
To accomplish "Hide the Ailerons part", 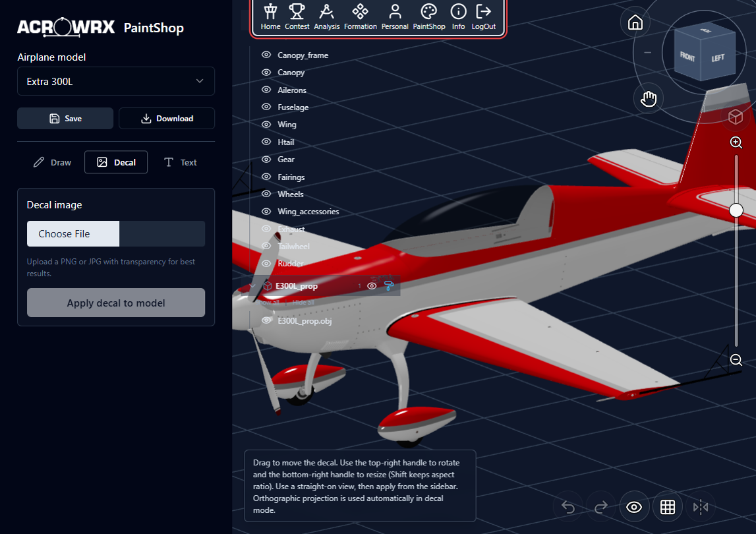I will click(x=266, y=90).
